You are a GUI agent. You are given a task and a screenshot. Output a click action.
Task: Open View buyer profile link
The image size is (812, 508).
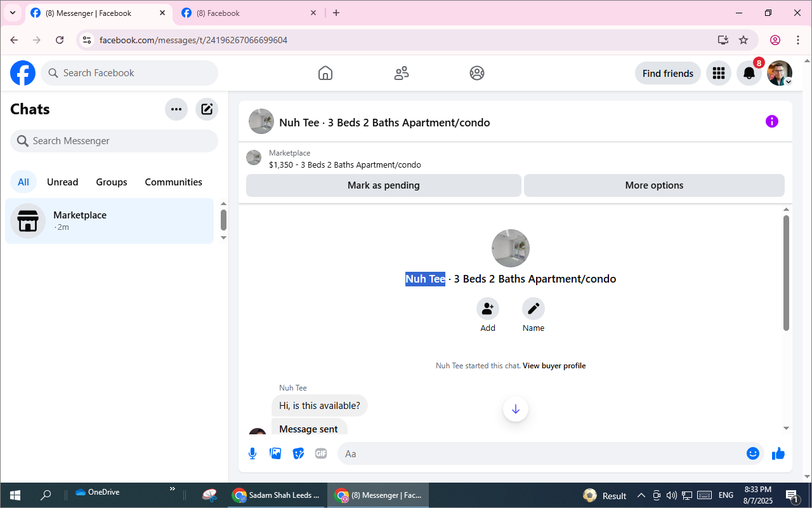click(554, 366)
